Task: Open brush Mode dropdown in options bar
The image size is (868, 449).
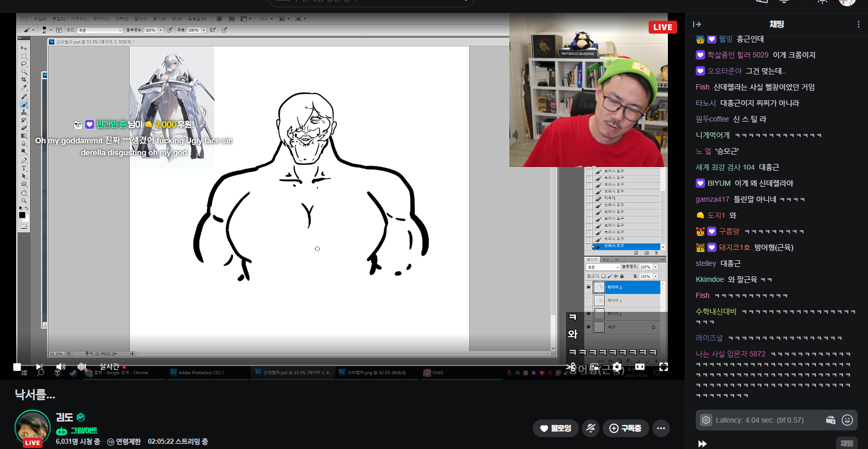Action: [x=100, y=30]
